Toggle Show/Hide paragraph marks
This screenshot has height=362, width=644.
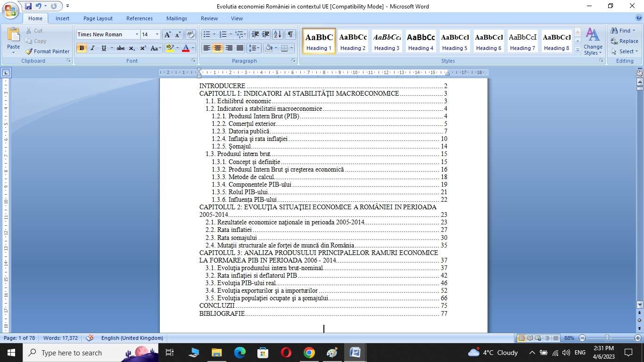click(x=290, y=34)
